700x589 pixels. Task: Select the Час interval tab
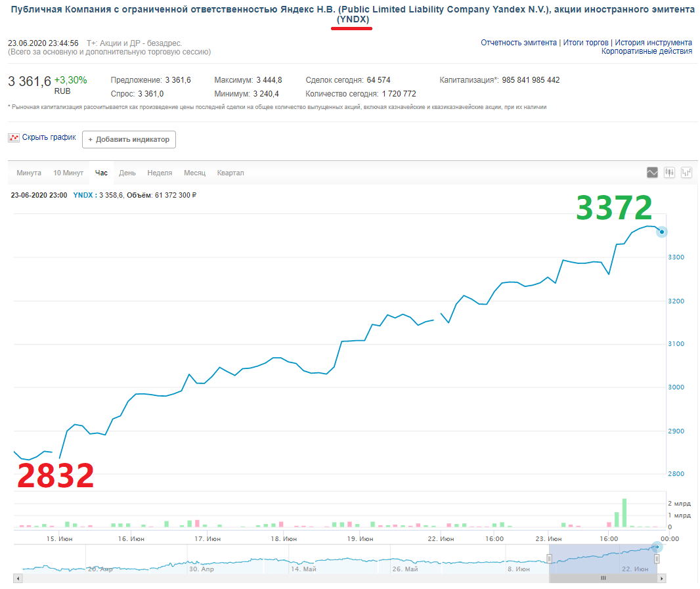pos(101,173)
